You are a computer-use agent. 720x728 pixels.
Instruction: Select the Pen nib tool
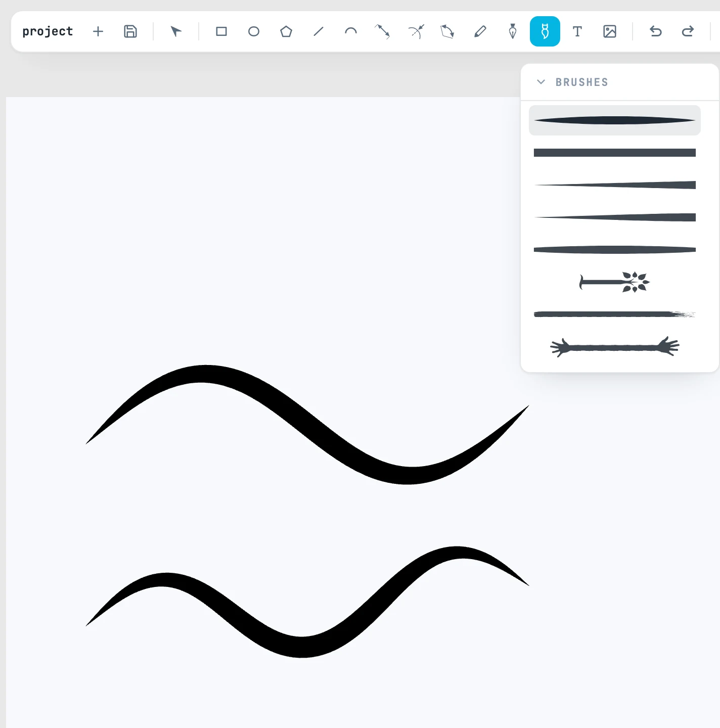(513, 31)
